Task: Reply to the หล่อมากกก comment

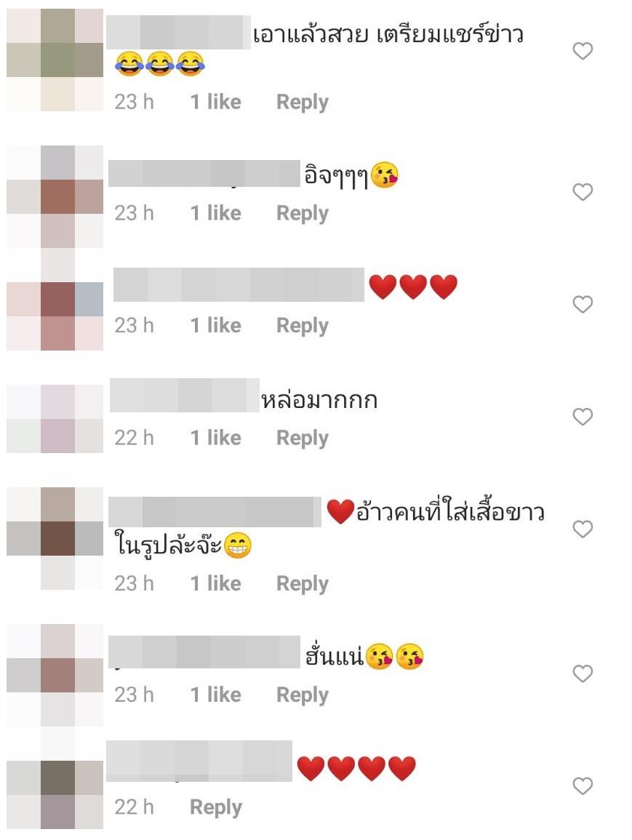Action: point(302,439)
